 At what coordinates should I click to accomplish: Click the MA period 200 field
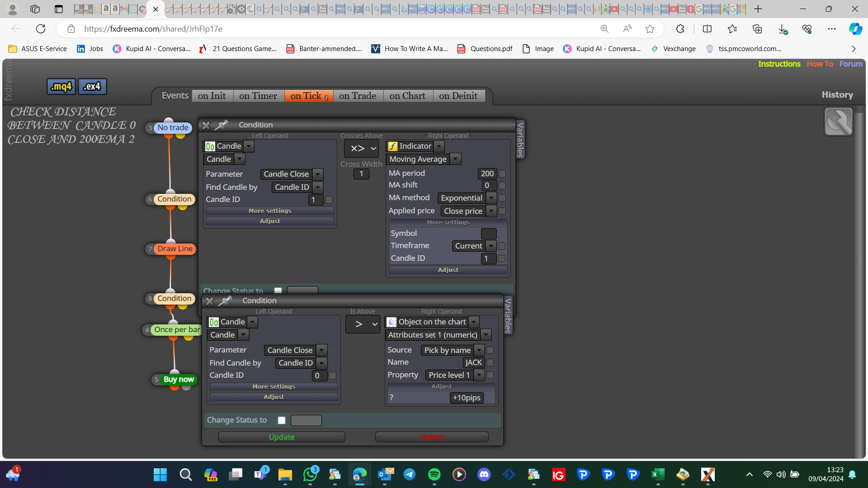[x=487, y=174]
